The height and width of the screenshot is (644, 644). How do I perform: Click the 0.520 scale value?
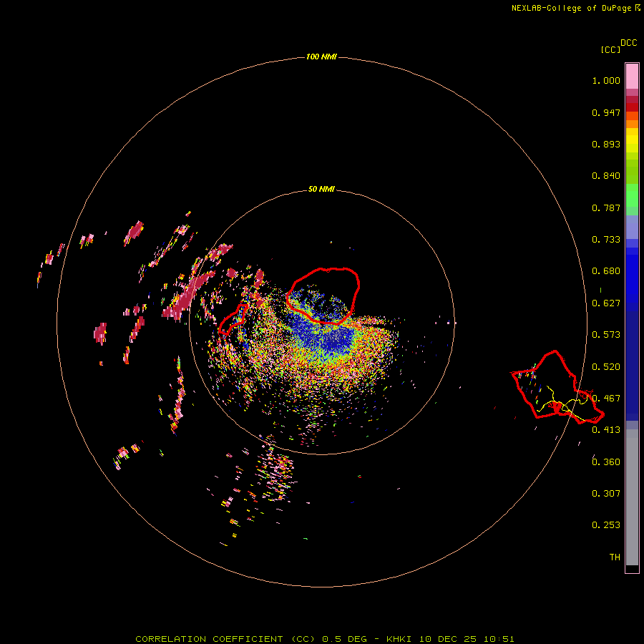pyautogui.click(x=606, y=367)
